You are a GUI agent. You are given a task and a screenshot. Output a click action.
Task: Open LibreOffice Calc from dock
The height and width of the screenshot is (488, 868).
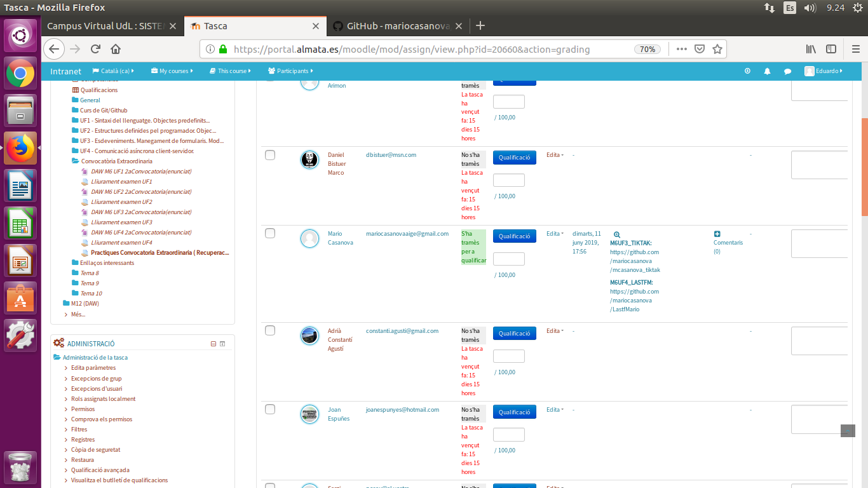click(x=20, y=223)
